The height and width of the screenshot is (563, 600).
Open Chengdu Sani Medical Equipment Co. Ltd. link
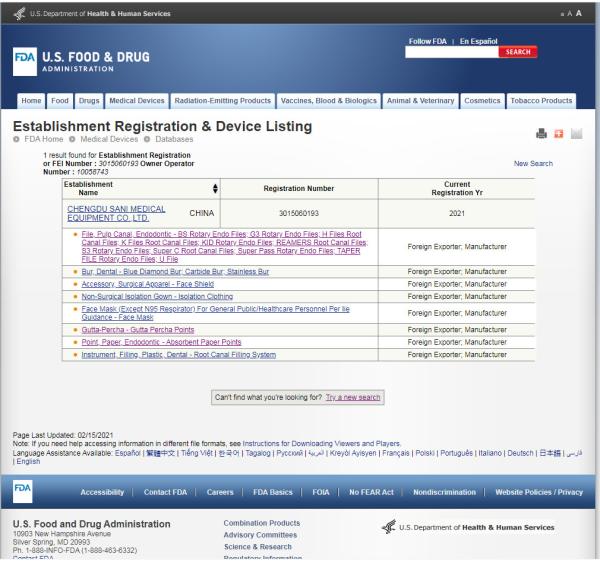tap(116, 213)
